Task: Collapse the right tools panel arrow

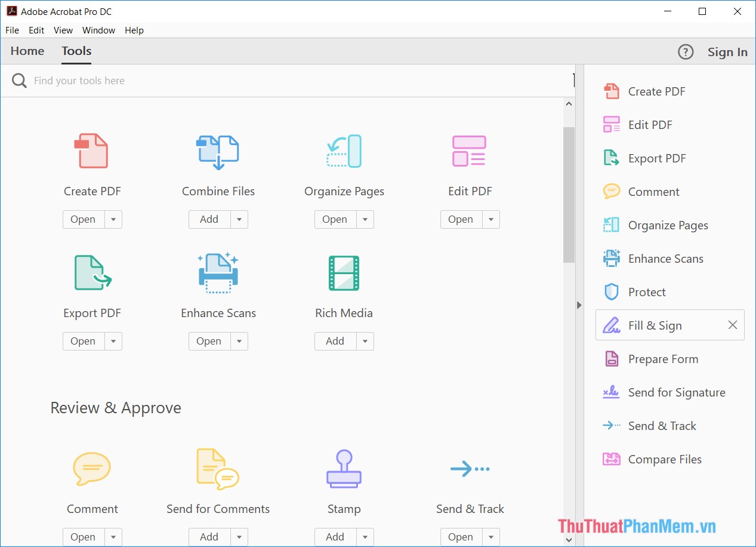Action: coord(579,305)
